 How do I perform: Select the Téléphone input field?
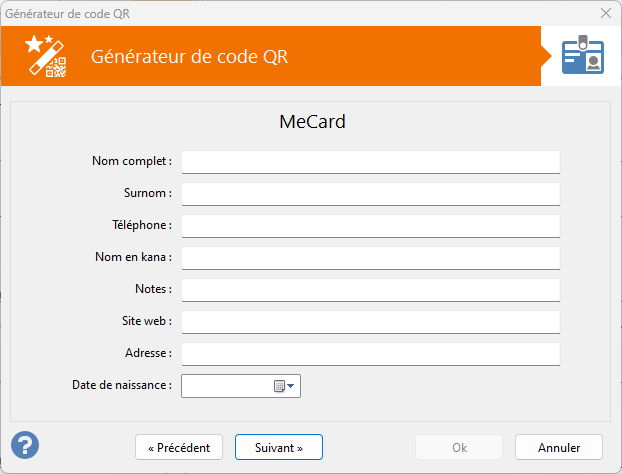coord(371,226)
